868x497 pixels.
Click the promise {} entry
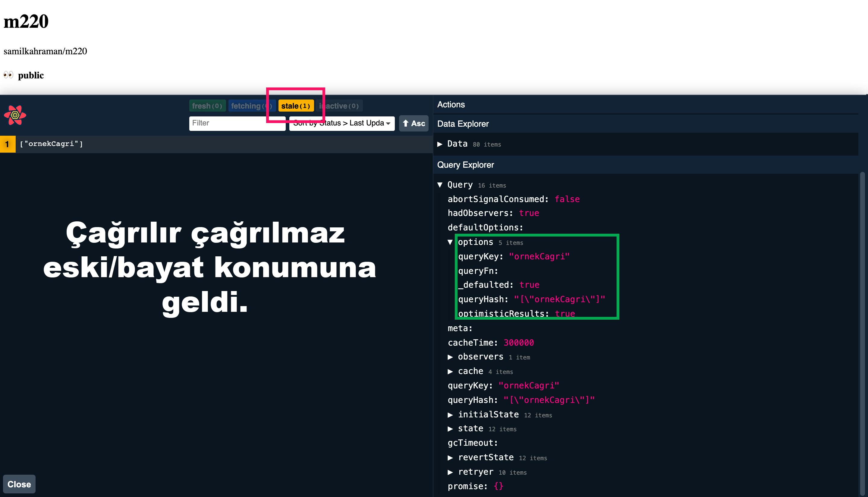[x=475, y=486]
